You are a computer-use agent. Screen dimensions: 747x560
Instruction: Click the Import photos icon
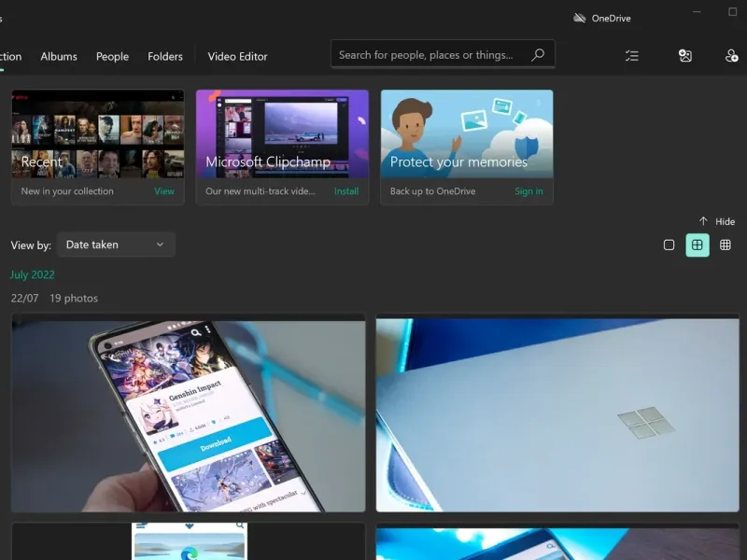click(x=685, y=56)
